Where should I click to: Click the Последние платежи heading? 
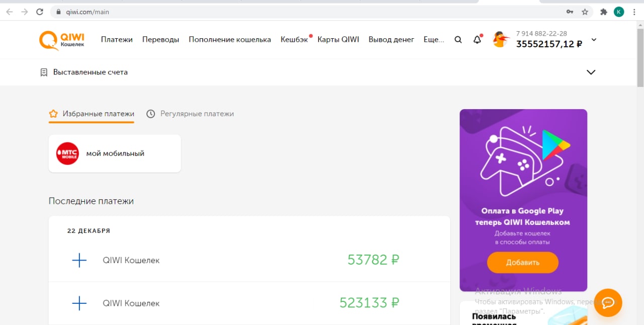[91, 201]
